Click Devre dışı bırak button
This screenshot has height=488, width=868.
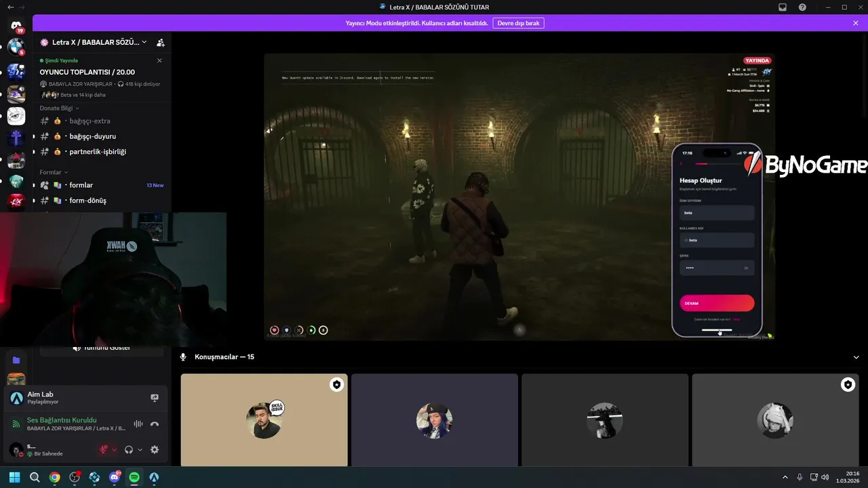pos(519,23)
